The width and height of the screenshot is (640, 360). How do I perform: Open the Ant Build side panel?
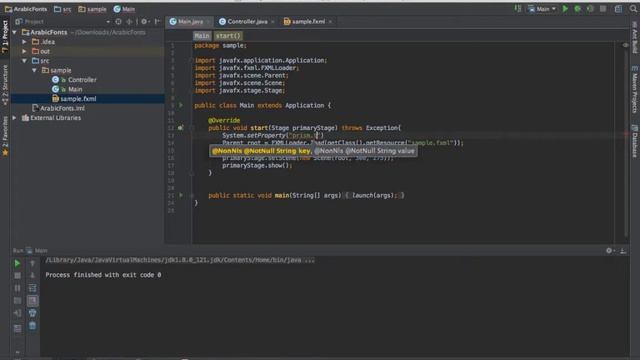tap(635, 37)
